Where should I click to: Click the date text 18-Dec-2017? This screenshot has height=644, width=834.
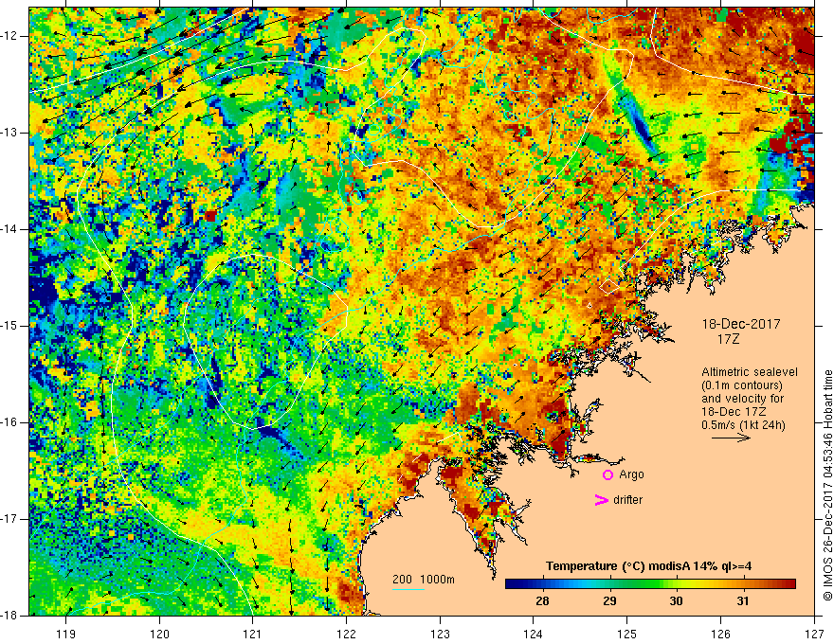click(741, 324)
